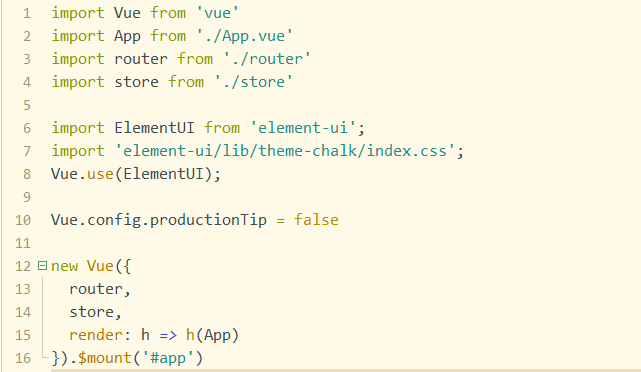This screenshot has width=641, height=372.
Task: Place cursor on $mount method call
Action: (x=105, y=358)
